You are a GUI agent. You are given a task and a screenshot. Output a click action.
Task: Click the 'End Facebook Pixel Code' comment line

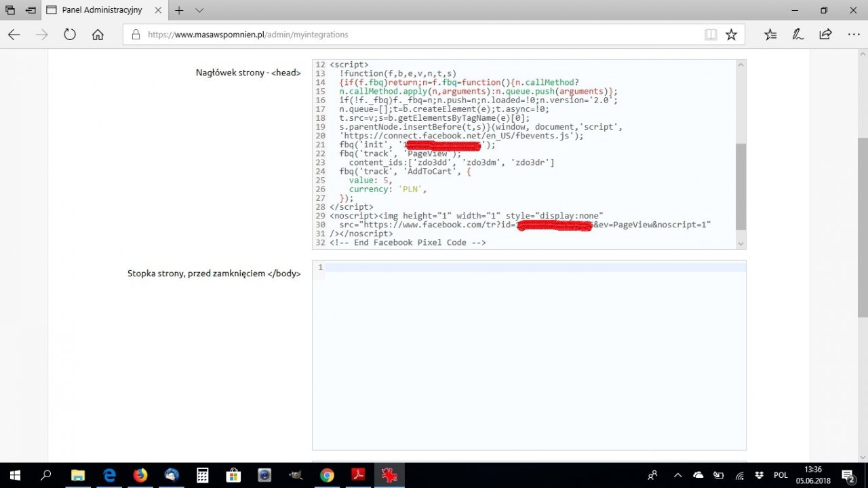point(408,242)
